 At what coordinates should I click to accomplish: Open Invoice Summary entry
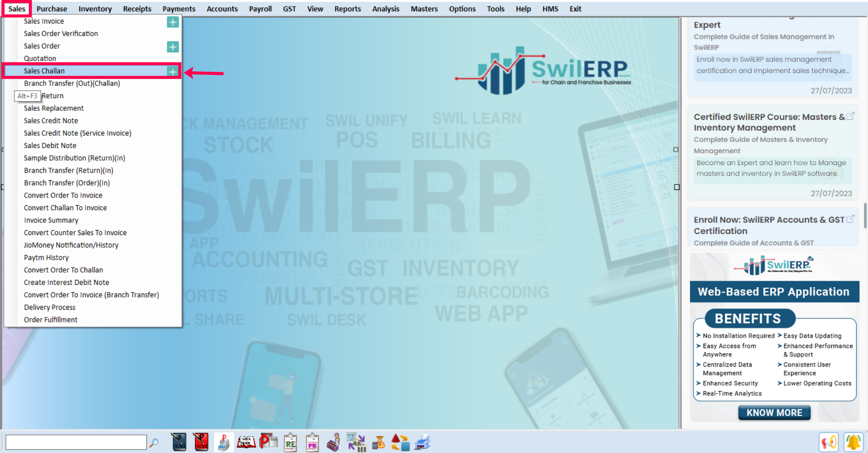pyautogui.click(x=93, y=220)
